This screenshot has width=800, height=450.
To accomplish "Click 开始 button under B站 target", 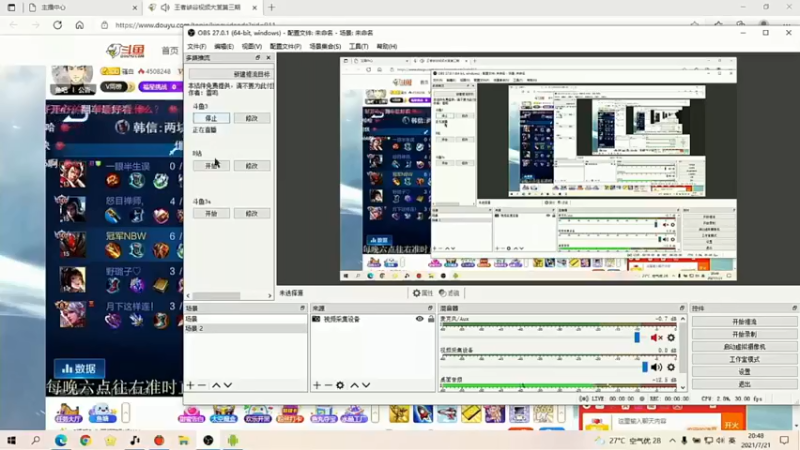I will click(x=211, y=166).
